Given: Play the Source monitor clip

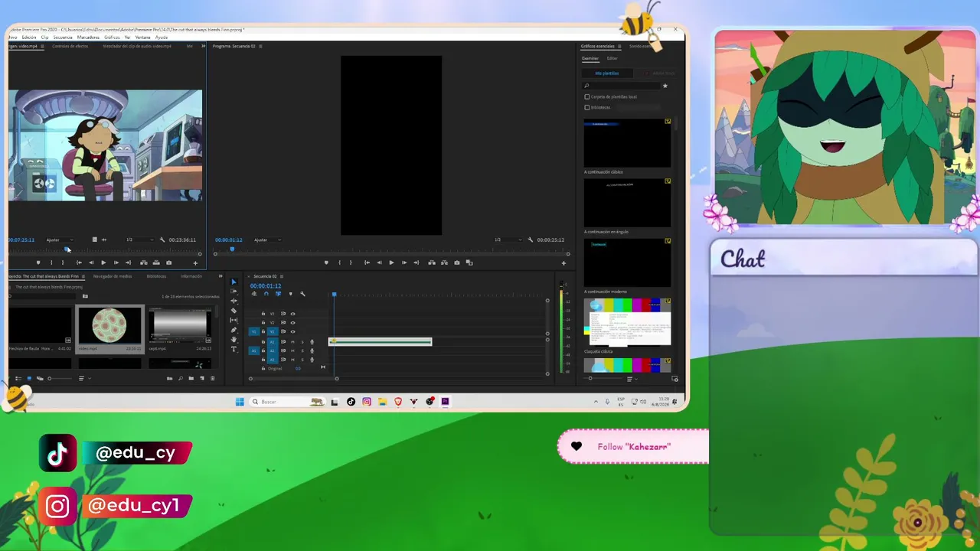Looking at the screenshot, I should (103, 262).
